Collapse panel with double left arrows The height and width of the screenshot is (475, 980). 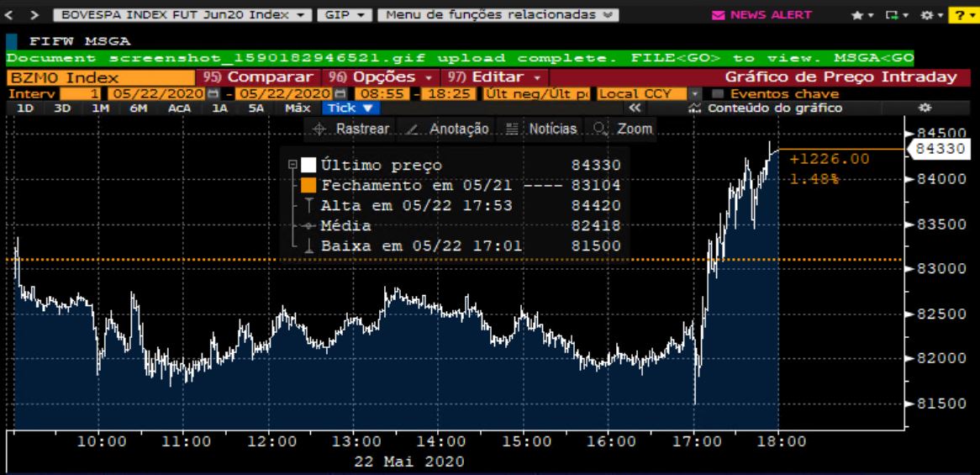(x=635, y=108)
